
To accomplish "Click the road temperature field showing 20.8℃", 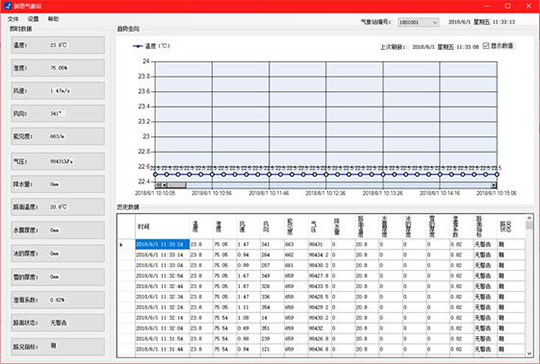I will (x=58, y=207).
